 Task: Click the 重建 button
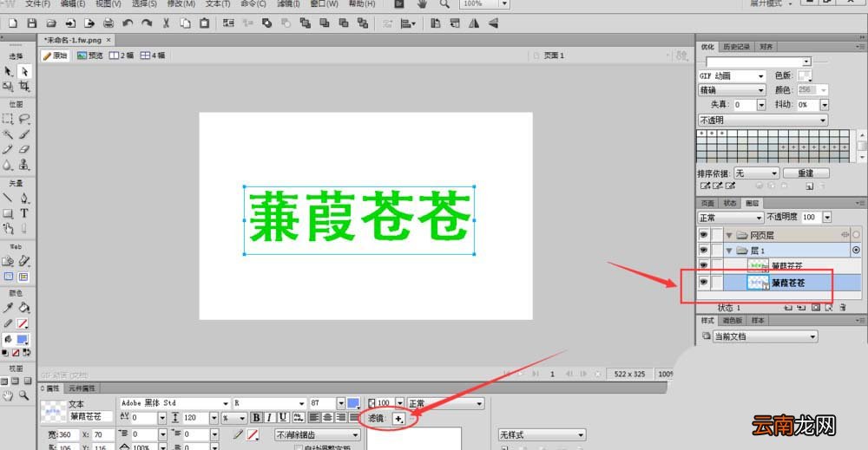806,173
